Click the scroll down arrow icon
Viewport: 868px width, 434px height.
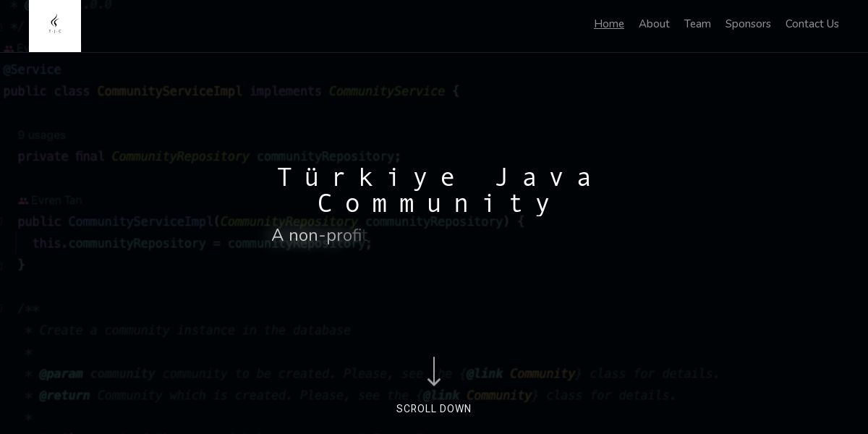click(x=434, y=372)
